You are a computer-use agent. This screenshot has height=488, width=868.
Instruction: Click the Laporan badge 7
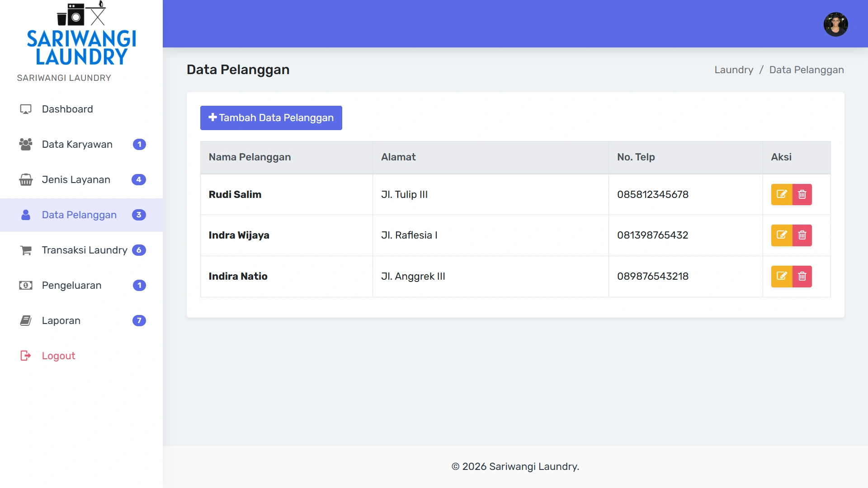tap(139, 321)
